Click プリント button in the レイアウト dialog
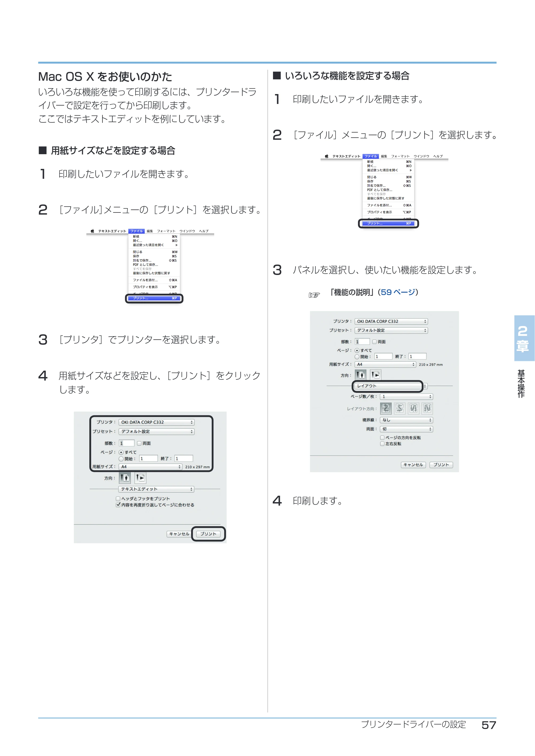The height and width of the screenshot is (756, 535). 441,465
